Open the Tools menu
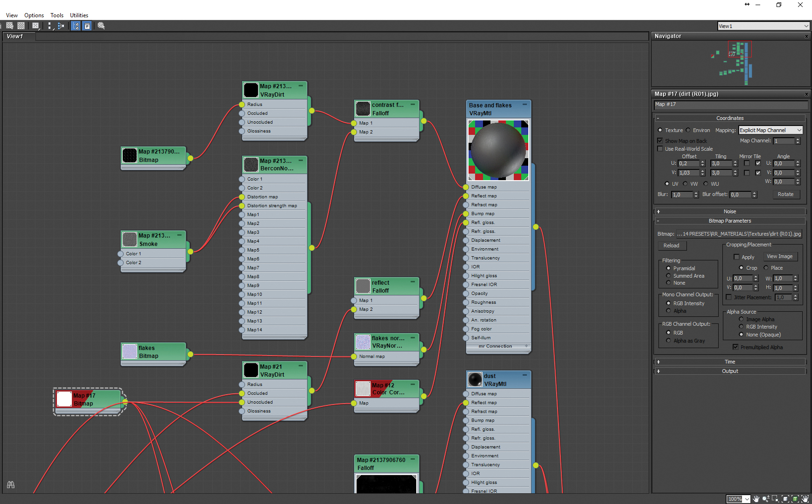This screenshot has width=812, height=504. (57, 15)
